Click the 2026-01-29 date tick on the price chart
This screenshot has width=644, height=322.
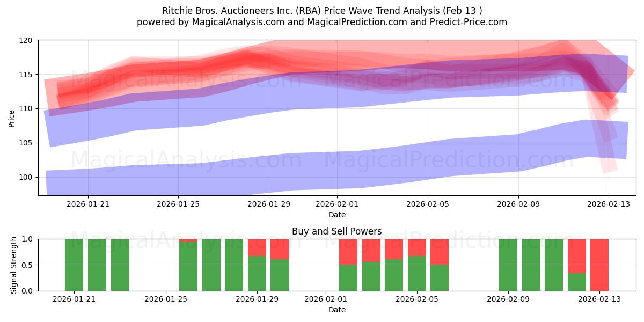pyautogui.click(x=269, y=204)
